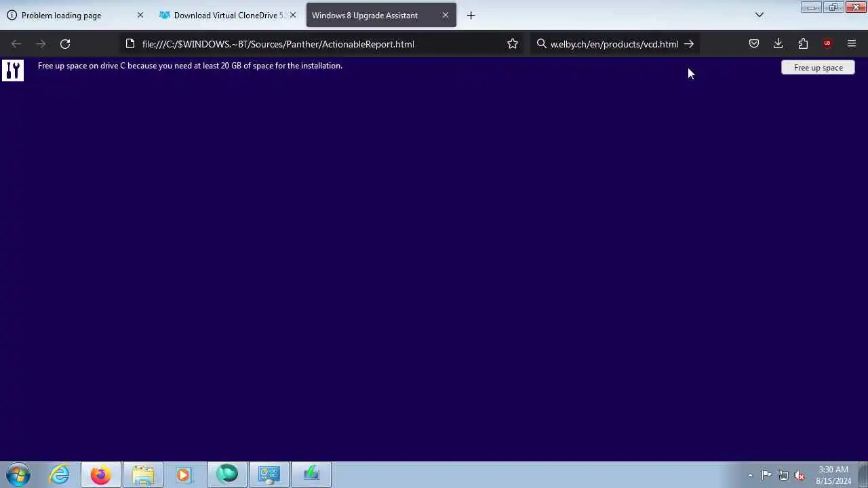Open the green arrow setup app in taskbar
Screen dimensions: 868x488
tap(311, 474)
